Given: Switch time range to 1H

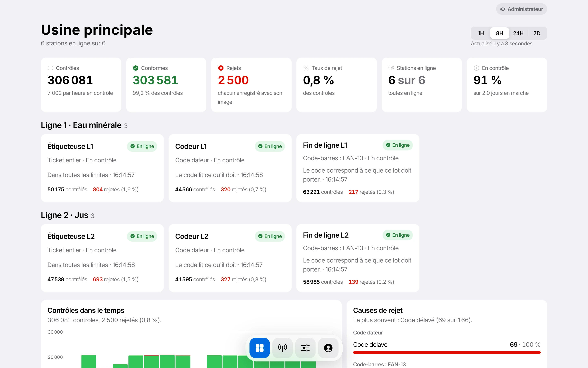Looking at the screenshot, I should (x=481, y=33).
